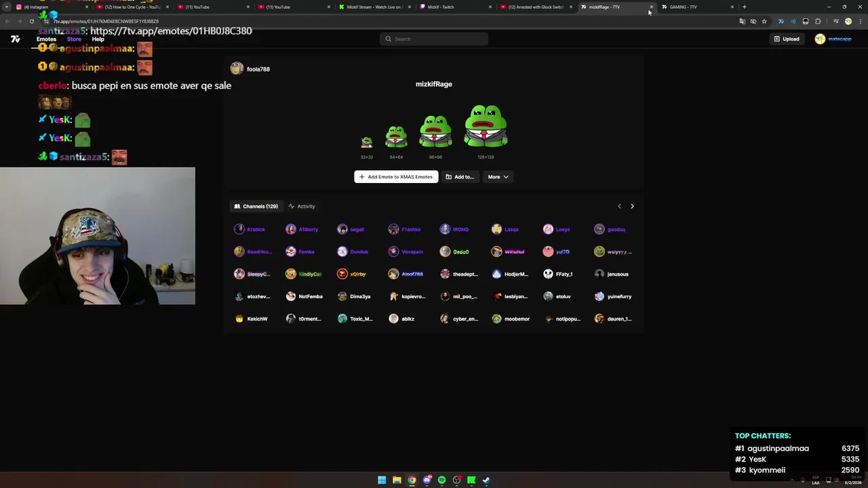Reload the page with refresh icon

point(31,21)
